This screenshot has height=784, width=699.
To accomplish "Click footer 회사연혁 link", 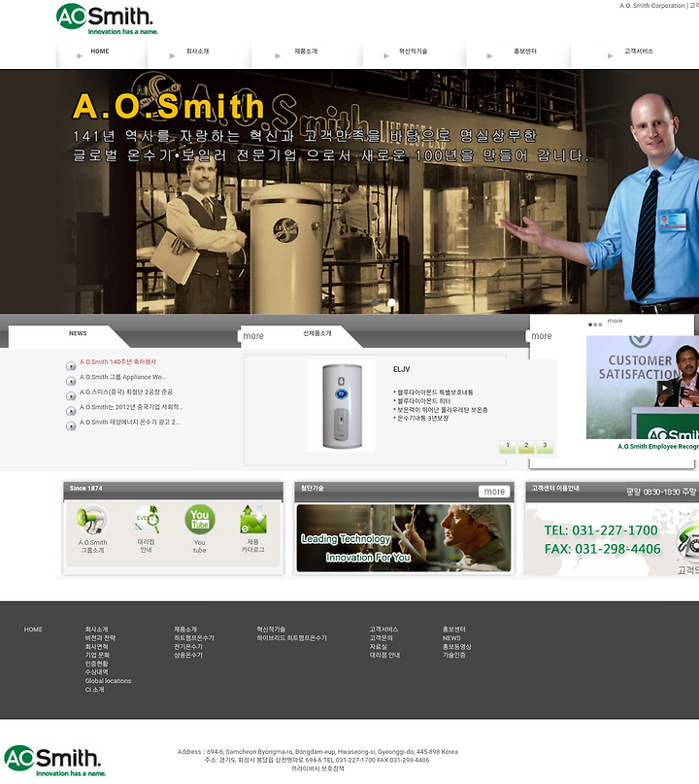I will tap(96, 646).
